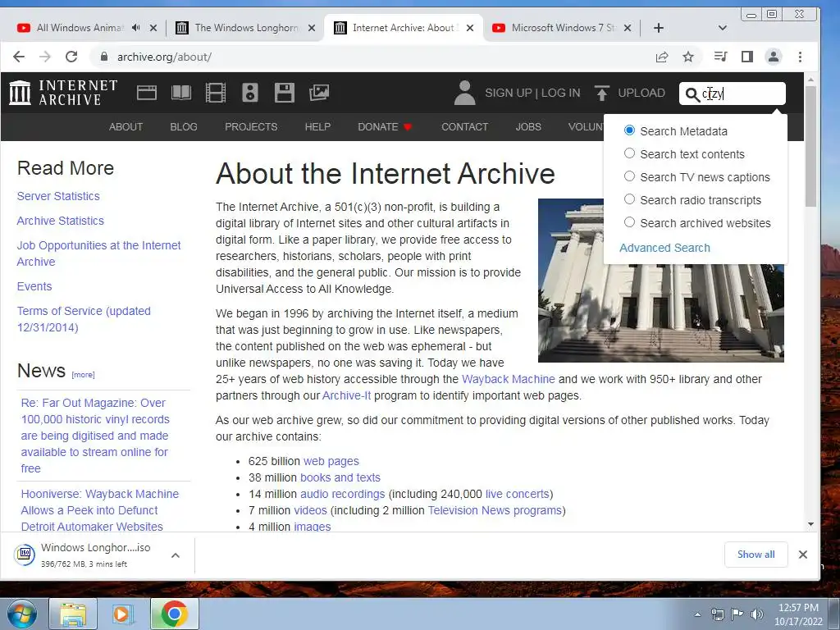Mute the All Windows Animations tab audio icon
The height and width of the screenshot is (630, 840).
[x=136, y=28]
